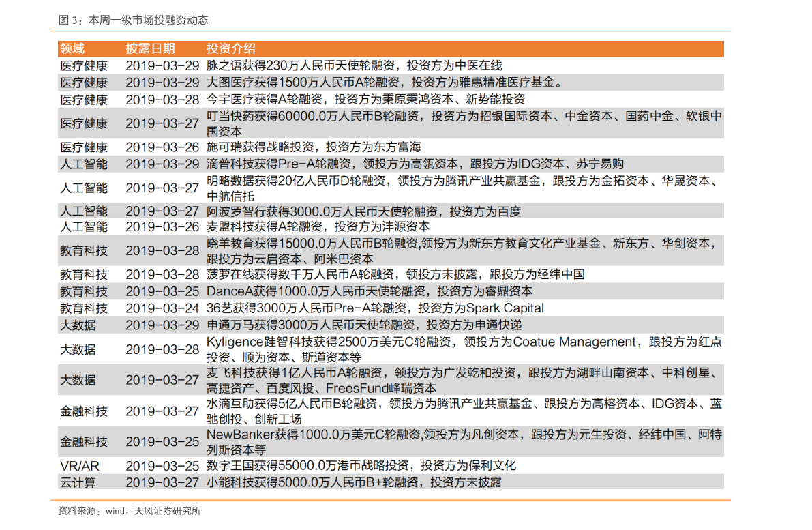812x530 pixels.
Task: Click the 投资介绍 column header
Action: [x=231, y=48]
